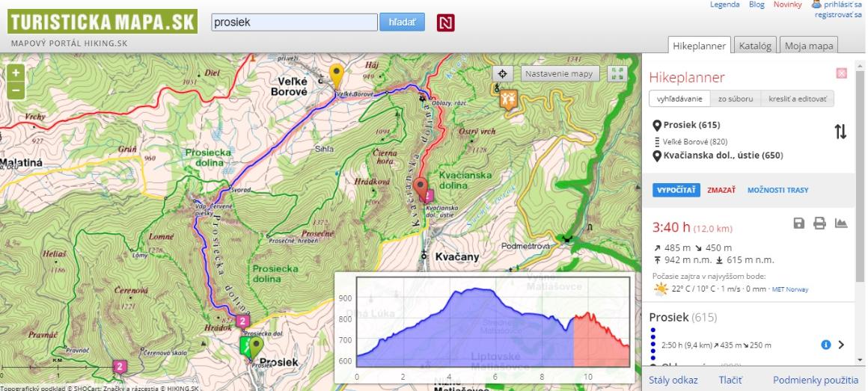The height and width of the screenshot is (391, 868).
Task: Swap start and destination of the route
Action: pos(840,132)
